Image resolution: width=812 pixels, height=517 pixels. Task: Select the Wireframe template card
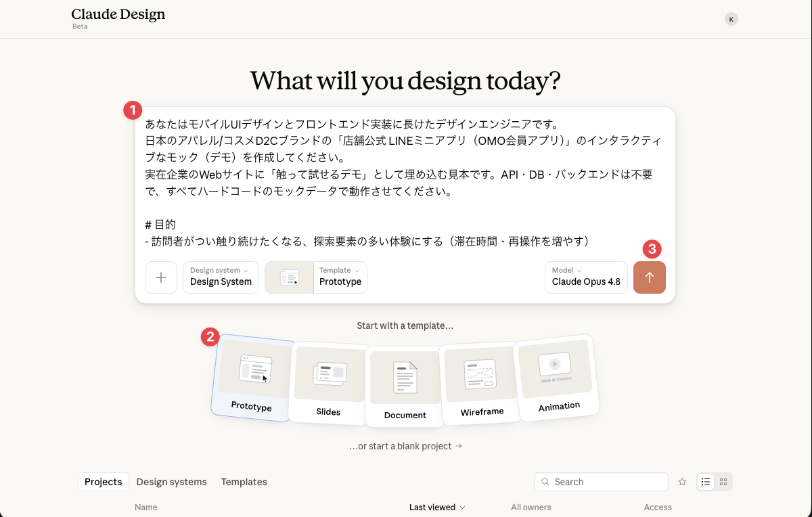(x=481, y=383)
